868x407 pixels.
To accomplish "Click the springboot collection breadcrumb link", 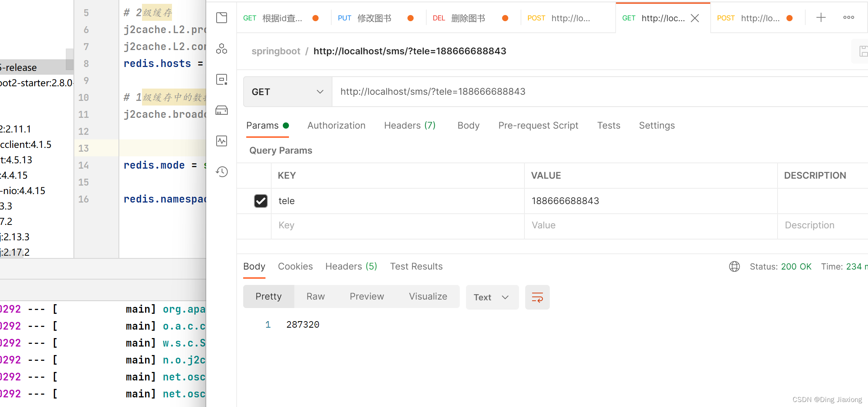I will pos(276,51).
